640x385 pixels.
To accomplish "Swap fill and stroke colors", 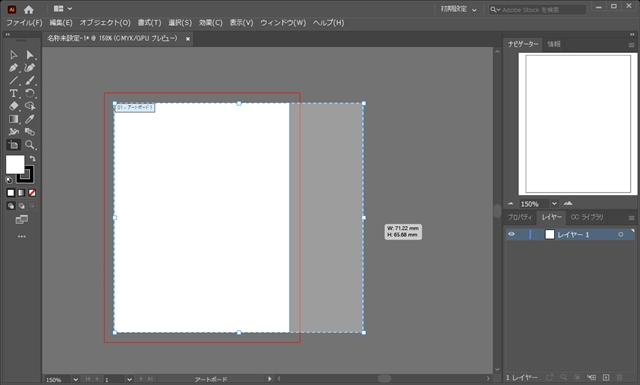I will (33, 158).
